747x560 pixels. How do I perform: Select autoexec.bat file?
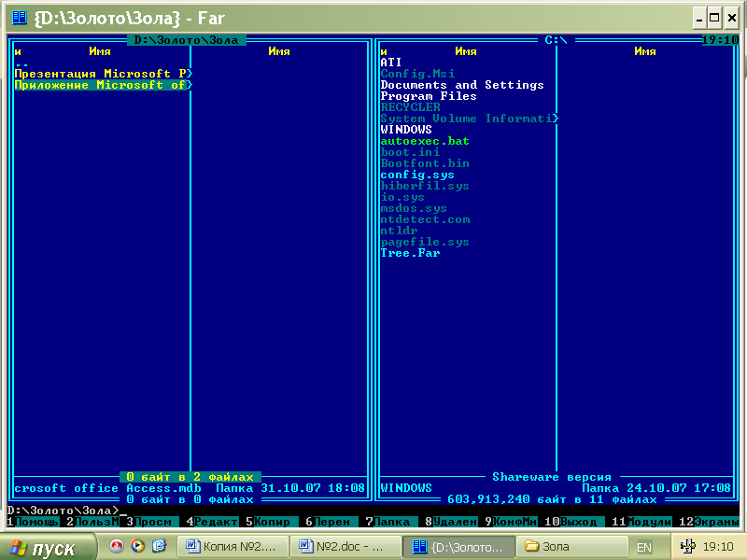tap(425, 141)
